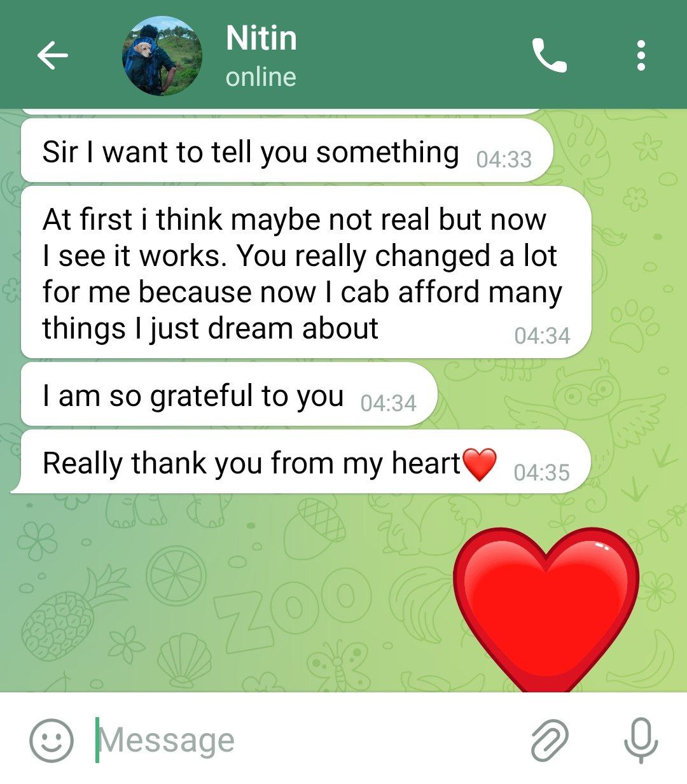Tap the 04:34 timestamp on grateful message

click(388, 403)
